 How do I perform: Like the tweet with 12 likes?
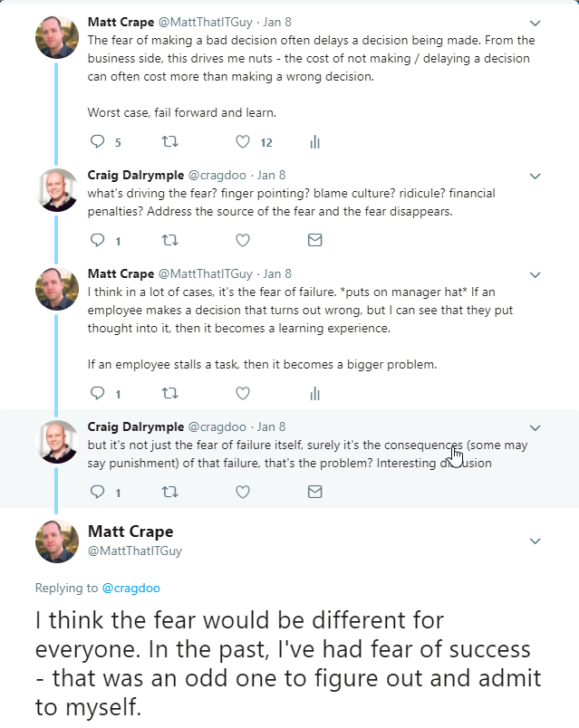point(242,142)
